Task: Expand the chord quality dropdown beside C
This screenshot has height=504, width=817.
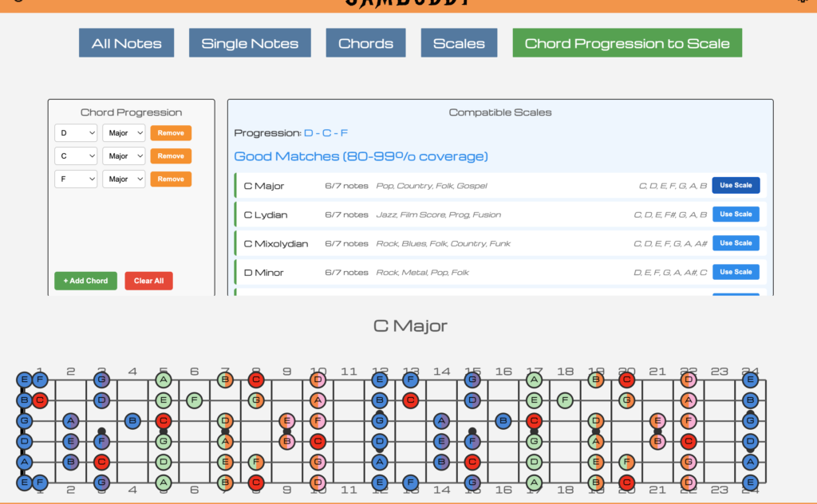Action: (124, 156)
